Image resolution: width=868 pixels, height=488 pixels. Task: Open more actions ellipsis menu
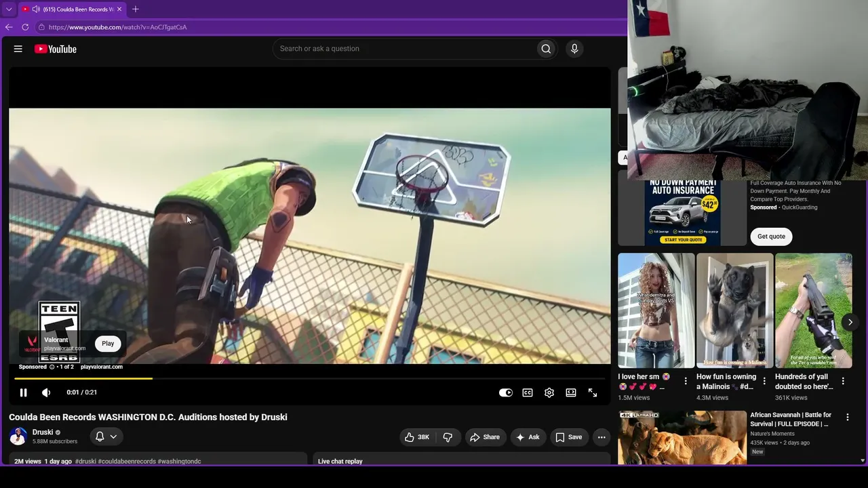tap(601, 437)
